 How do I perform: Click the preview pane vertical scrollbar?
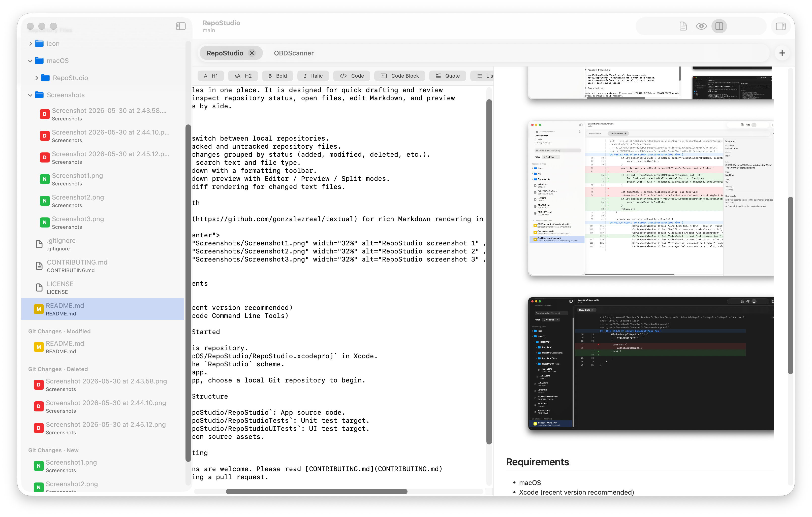point(790,285)
